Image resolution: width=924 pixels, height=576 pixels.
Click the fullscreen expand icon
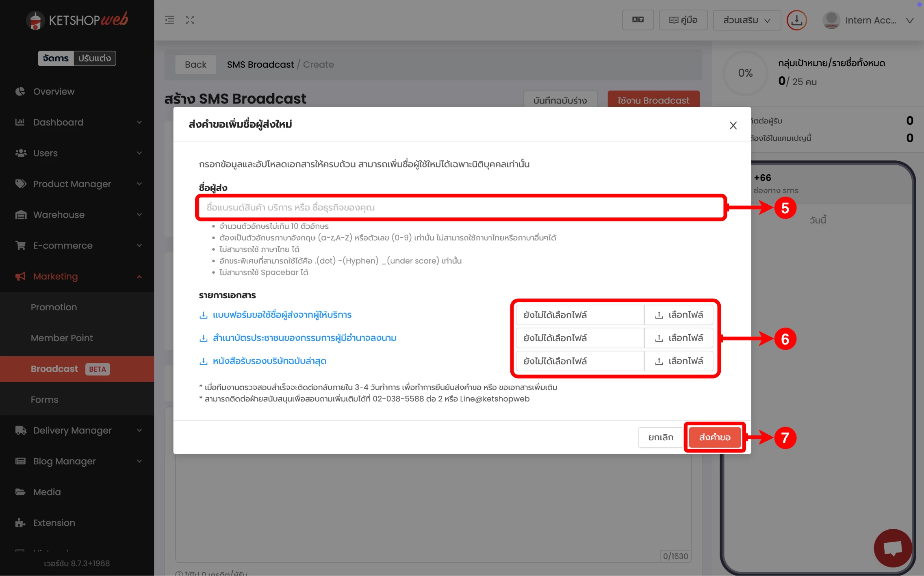pos(190,20)
